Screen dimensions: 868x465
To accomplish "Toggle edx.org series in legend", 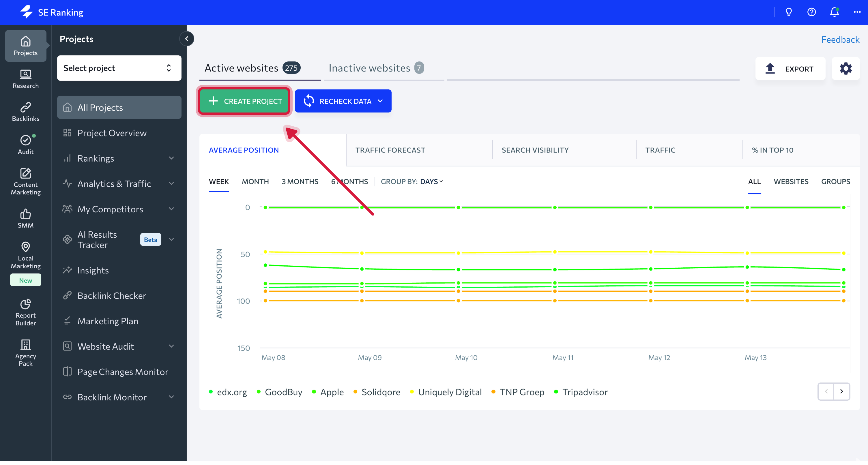I will click(x=228, y=392).
